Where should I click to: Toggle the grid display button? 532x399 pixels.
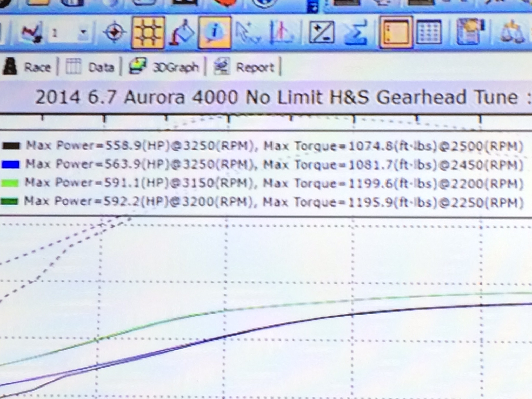tap(148, 33)
